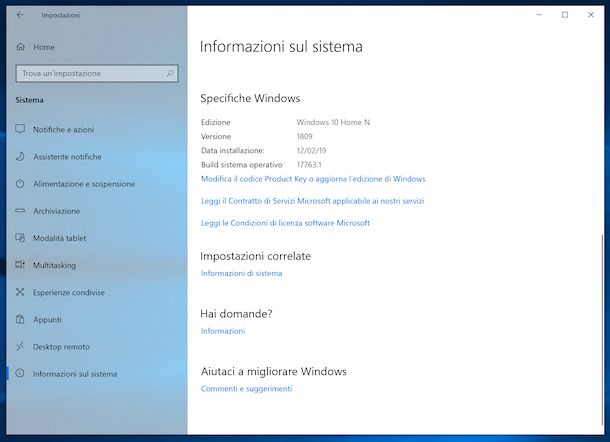Click the Multitasking icon
This screenshot has height=442, width=610.
(x=20, y=265)
